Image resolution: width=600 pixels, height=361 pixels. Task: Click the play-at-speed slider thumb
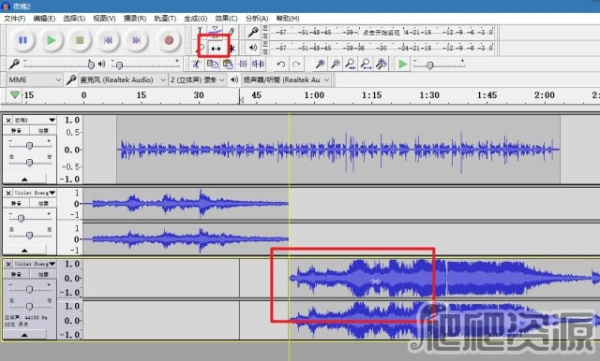(x=430, y=65)
